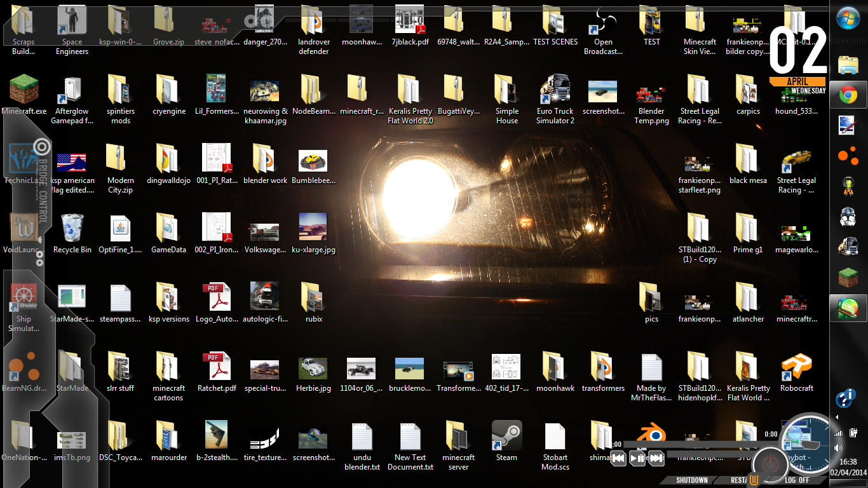Screen dimensions: 868x488
Task: Open the atlancher folder
Action: [x=748, y=304]
